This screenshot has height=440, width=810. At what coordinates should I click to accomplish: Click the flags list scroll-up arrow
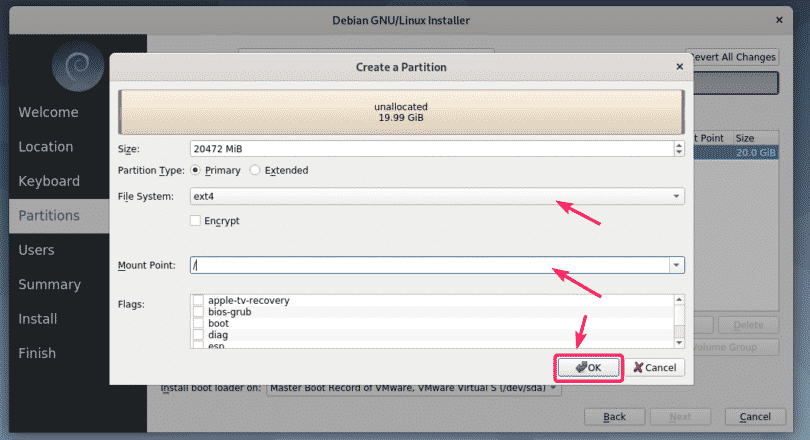(679, 300)
